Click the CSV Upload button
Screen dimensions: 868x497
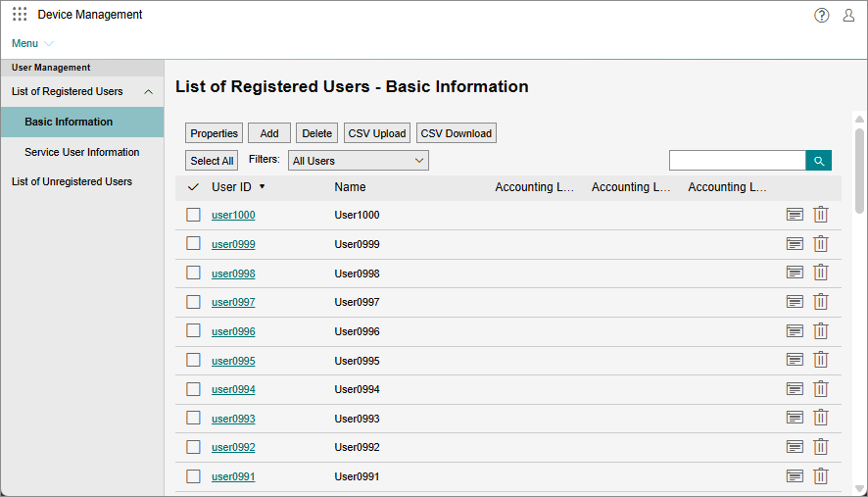377,133
